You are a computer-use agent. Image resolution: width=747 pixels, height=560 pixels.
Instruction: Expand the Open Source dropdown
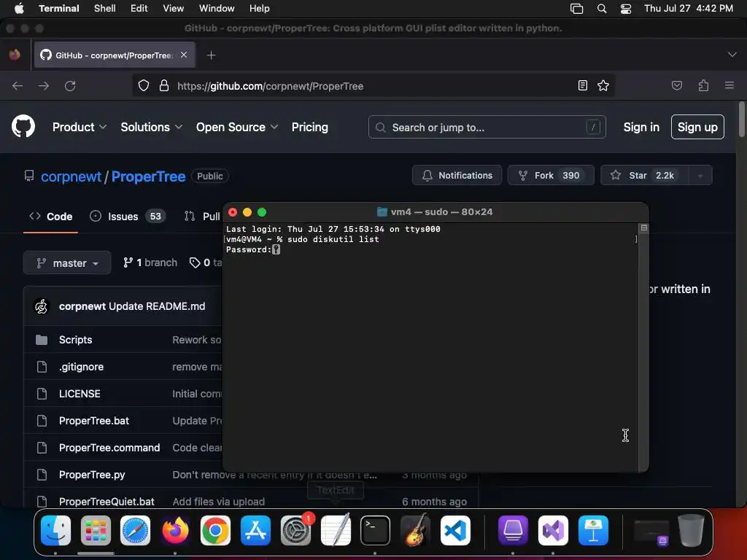(237, 127)
